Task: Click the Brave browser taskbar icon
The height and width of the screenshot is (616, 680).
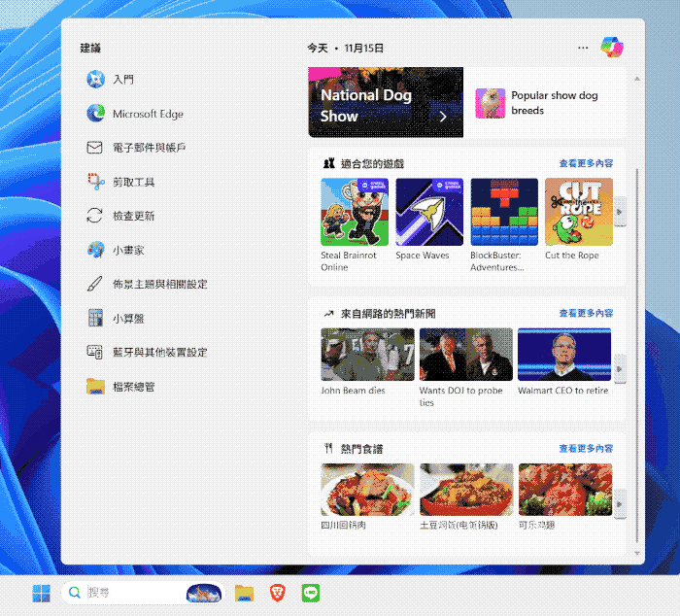Action: 278,593
